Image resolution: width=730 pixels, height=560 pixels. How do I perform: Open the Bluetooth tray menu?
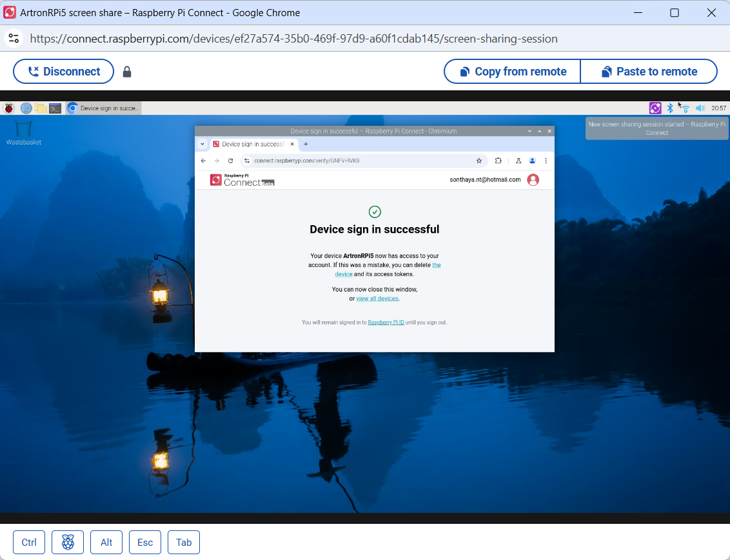coord(670,108)
